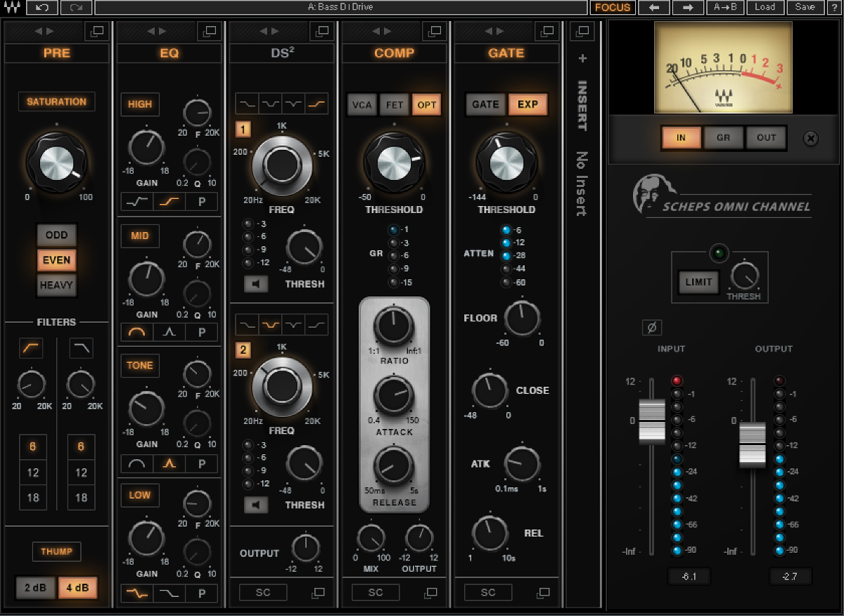Click the A→B copy setup button
This screenshot has width=844, height=616.
(x=726, y=7)
